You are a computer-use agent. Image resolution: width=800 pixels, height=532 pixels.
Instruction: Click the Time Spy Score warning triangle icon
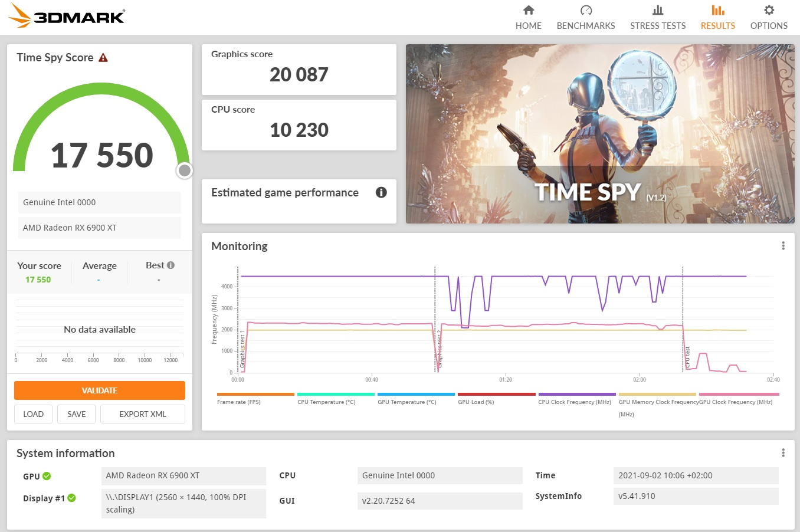coord(103,58)
